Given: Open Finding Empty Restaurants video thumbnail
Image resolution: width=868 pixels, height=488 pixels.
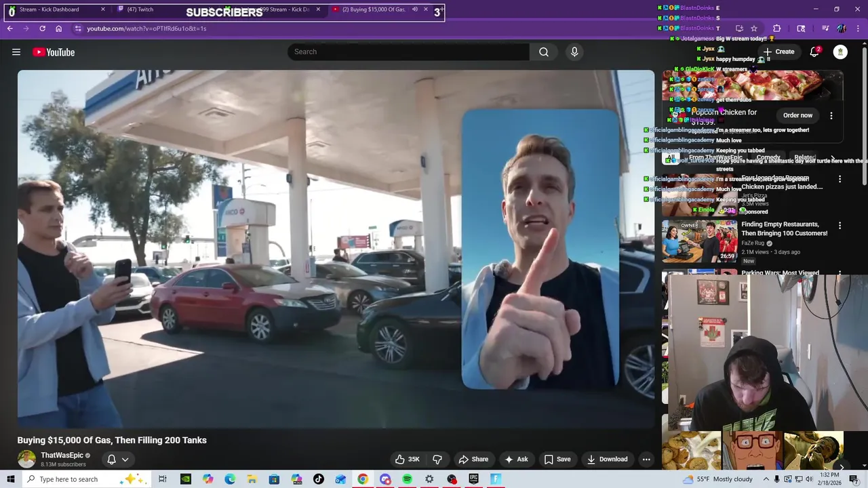Looking at the screenshot, I should (x=700, y=241).
